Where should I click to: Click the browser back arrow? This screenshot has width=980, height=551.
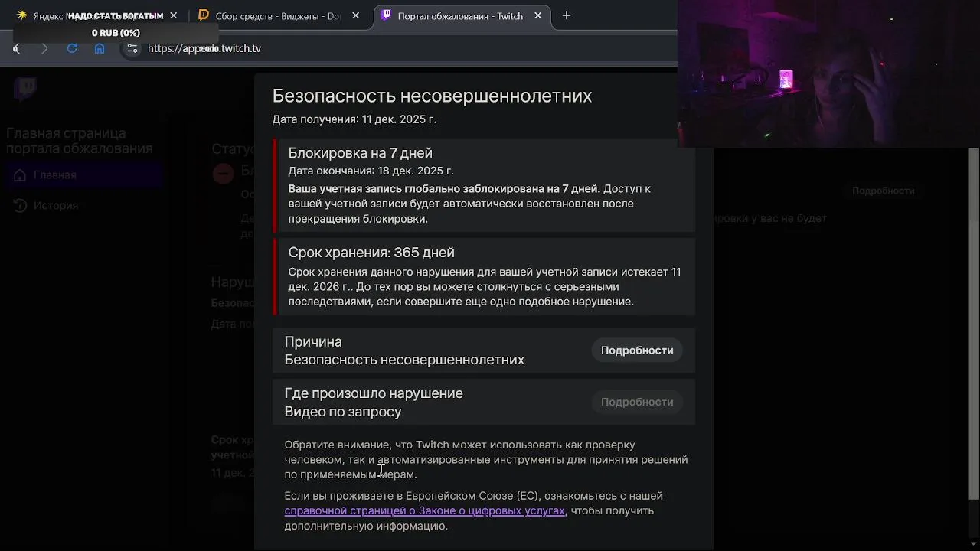(x=17, y=48)
